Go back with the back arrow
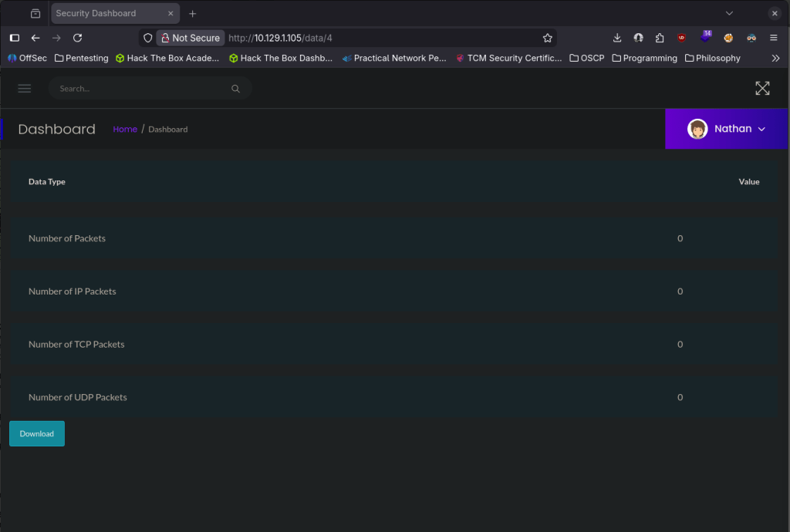The image size is (790, 532). click(x=35, y=38)
